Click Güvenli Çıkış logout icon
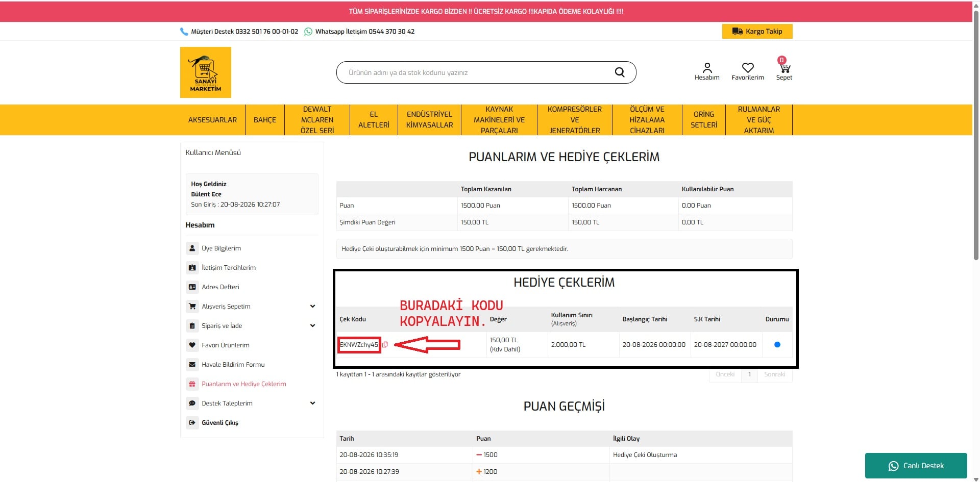Image resolution: width=980 pixels, height=482 pixels. click(192, 423)
